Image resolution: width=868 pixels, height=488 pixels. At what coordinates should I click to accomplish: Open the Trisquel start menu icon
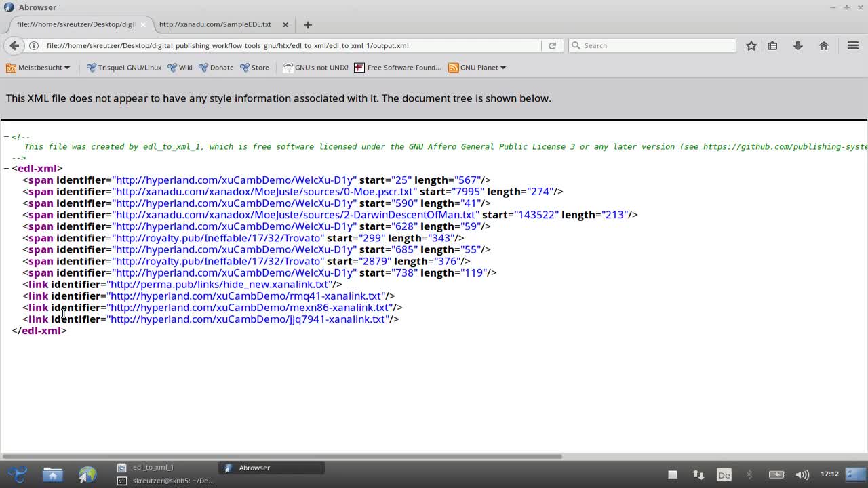pos(18,474)
